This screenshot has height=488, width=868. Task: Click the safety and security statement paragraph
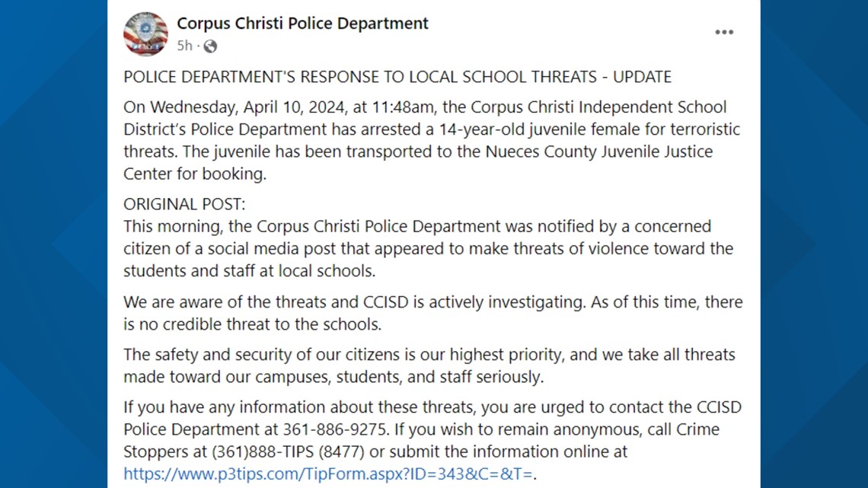(426, 365)
